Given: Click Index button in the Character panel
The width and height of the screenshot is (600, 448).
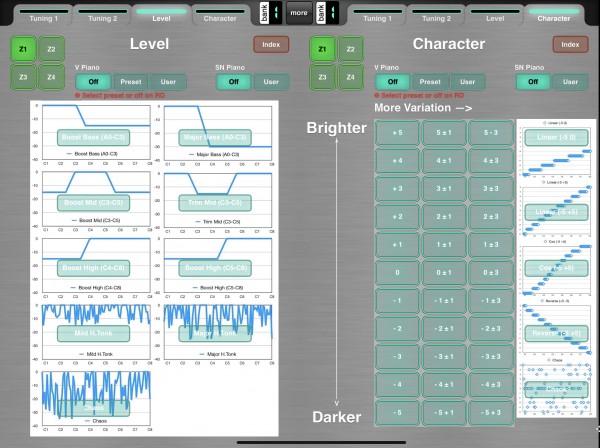Looking at the screenshot, I should [x=570, y=45].
